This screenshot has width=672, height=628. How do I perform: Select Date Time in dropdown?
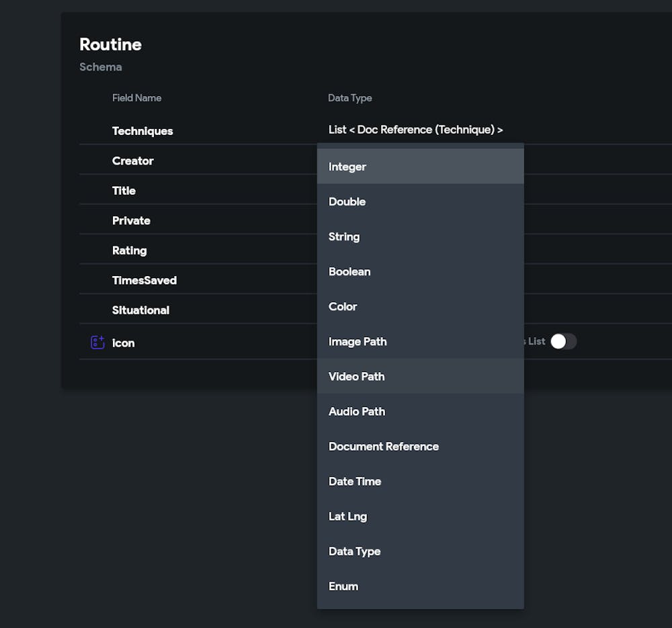click(x=355, y=481)
